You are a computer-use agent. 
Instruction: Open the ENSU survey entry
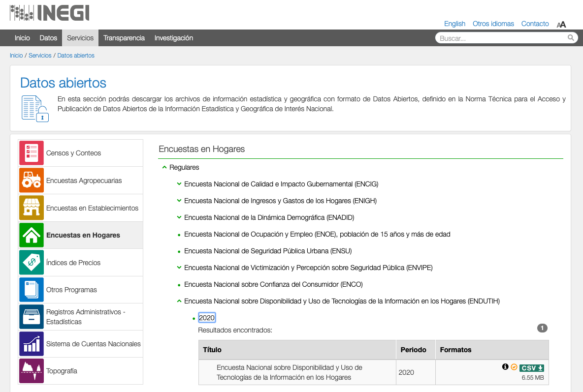click(268, 251)
